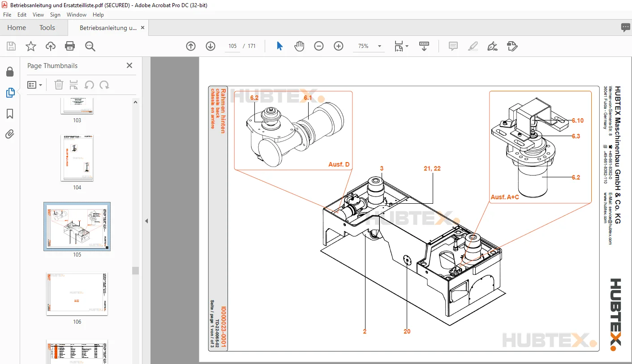Close the Page Thumbnails panel
This screenshot has height=364, width=632.
129,65
